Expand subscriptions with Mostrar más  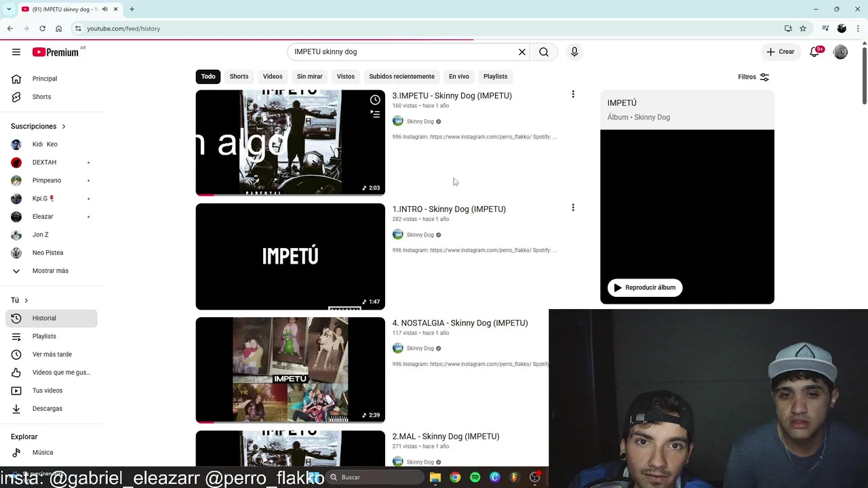click(x=52, y=271)
